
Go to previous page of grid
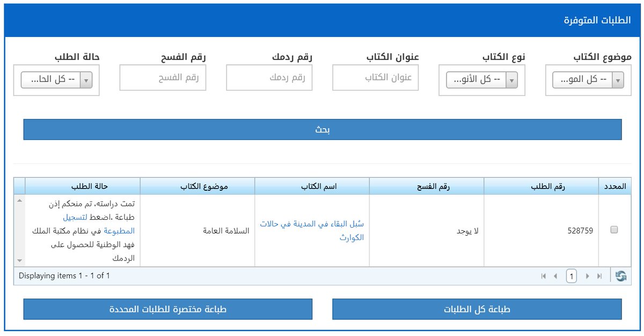point(555,276)
